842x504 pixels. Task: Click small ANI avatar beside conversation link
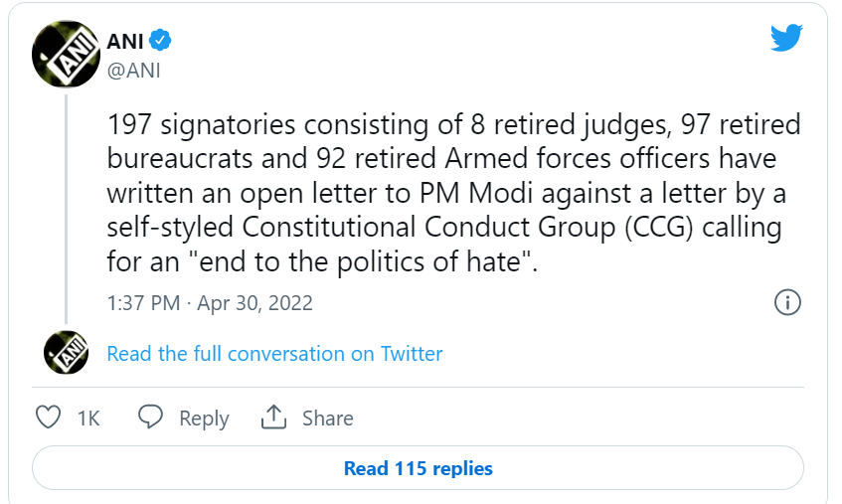click(66, 353)
